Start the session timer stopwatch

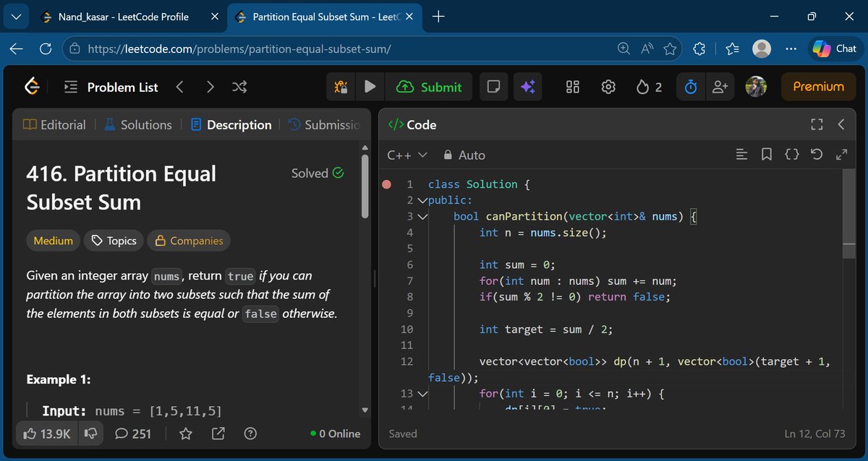pos(689,86)
